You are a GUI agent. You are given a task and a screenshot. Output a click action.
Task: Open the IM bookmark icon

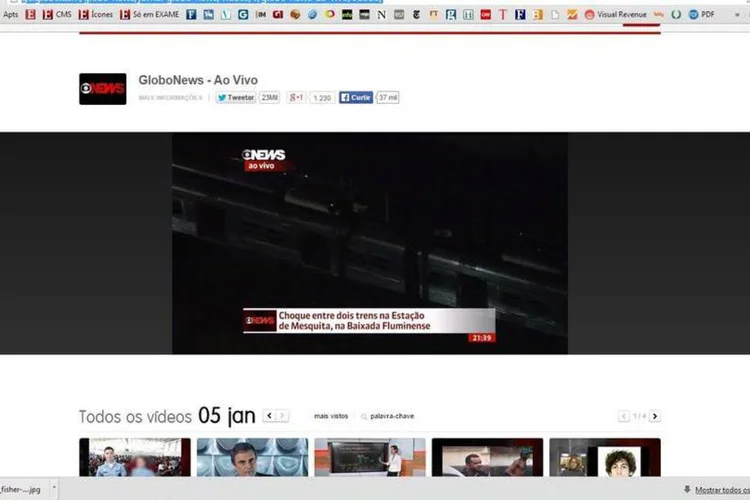pos(261,14)
